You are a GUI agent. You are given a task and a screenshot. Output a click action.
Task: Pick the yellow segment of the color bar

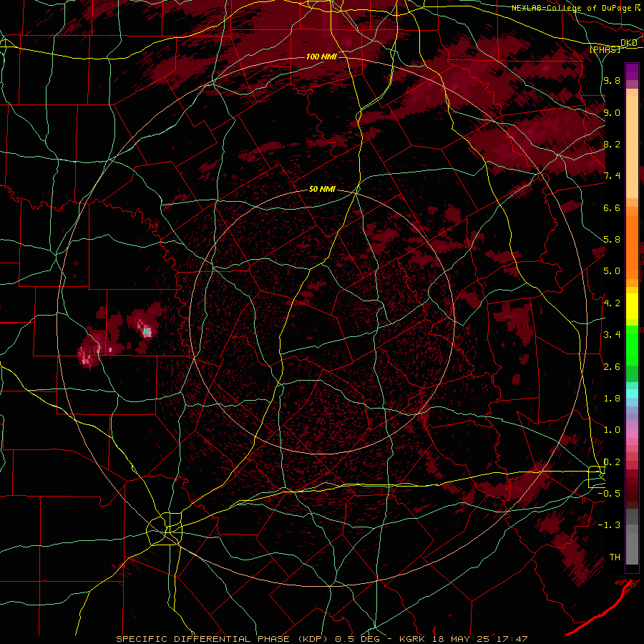(x=632, y=306)
